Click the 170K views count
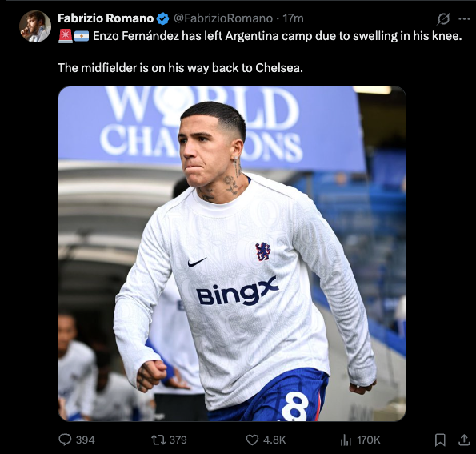Viewport: 476px width, 454px height. [369, 440]
